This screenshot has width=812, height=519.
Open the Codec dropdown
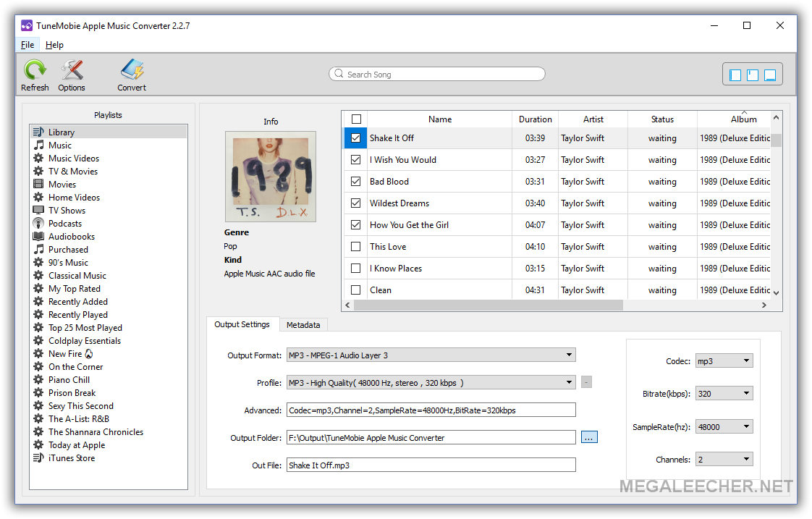[724, 361]
